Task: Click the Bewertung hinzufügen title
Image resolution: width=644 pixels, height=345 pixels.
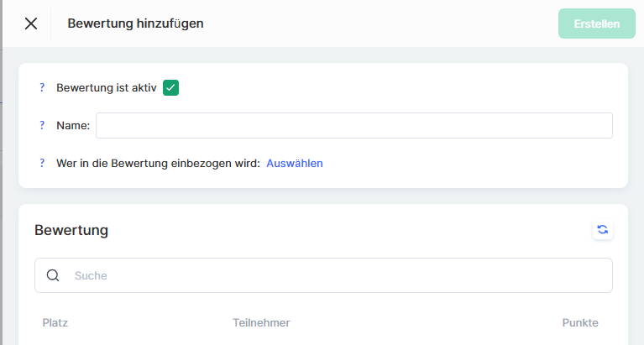Action: (135, 24)
